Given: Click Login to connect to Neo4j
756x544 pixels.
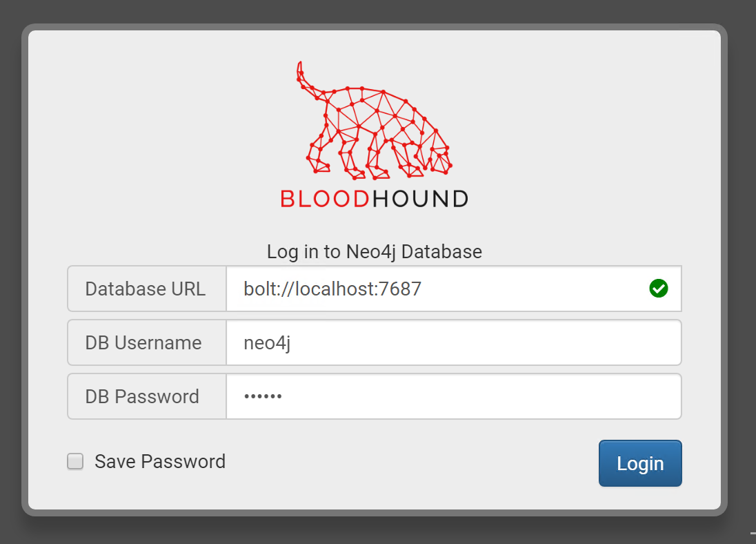Looking at the screenshot, I should [x=640, y=463].
